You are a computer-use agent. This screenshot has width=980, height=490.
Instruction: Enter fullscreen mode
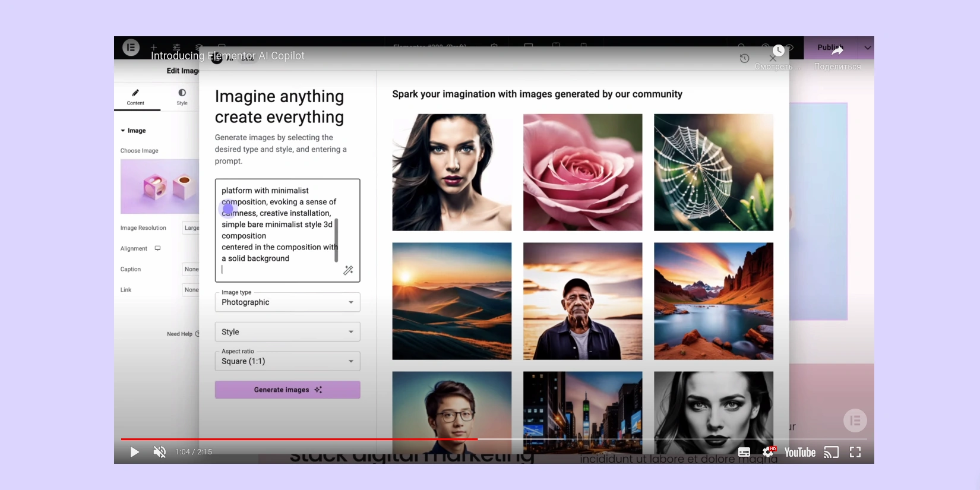click(x=855, y=453)
